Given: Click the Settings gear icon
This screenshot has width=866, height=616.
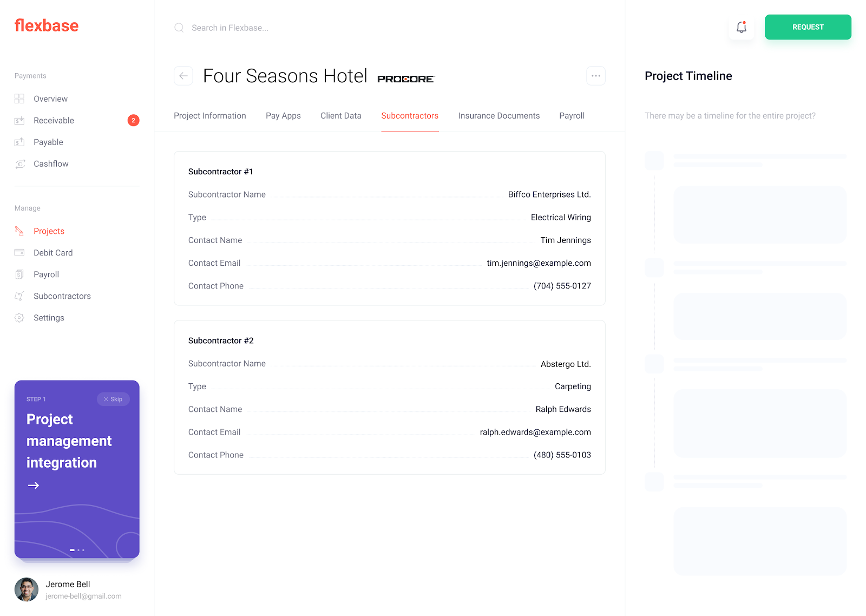Looking at the screenshot, I should click(19, 318).
